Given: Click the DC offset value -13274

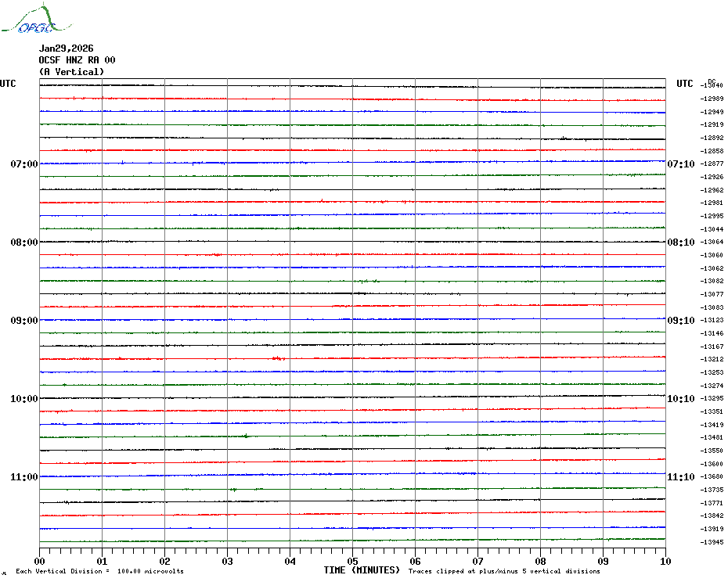Looking at the screenshot, I should pyautogui.click(x=712, y=386).
